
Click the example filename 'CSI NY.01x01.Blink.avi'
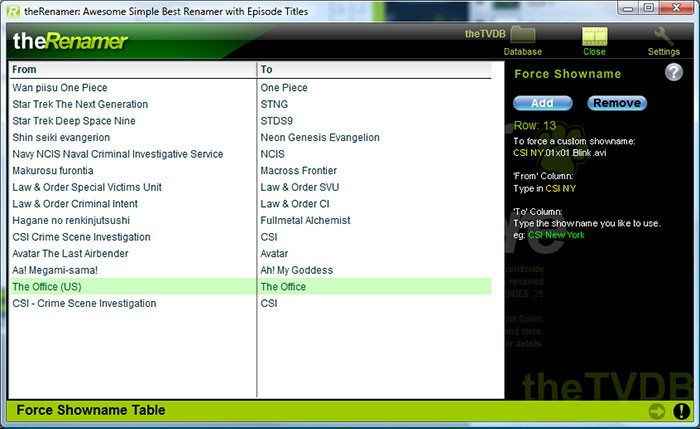[560, 153]
